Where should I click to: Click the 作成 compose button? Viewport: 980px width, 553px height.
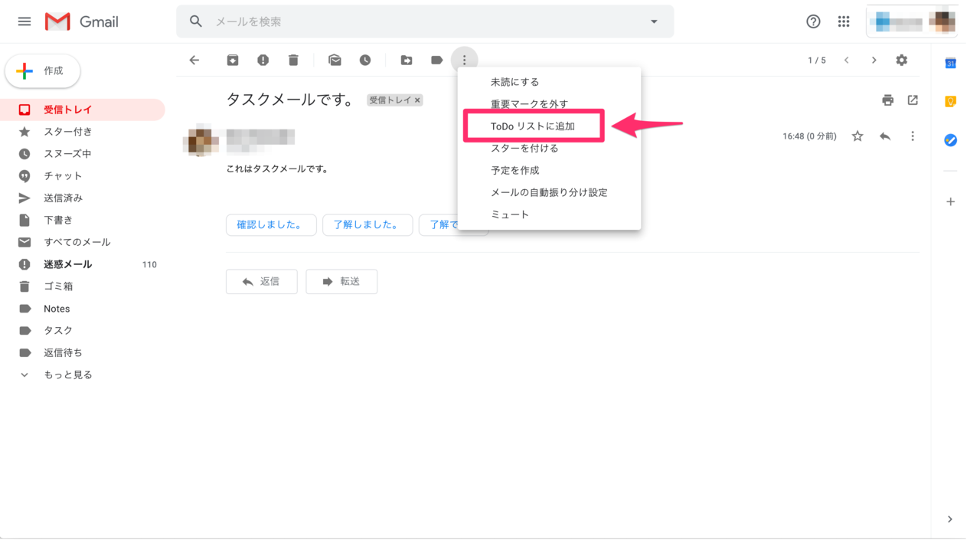pos(42,70)
